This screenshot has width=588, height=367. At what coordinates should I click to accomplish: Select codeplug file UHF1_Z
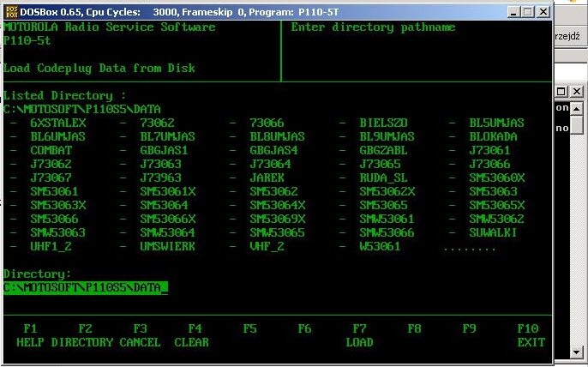[51, 247]
